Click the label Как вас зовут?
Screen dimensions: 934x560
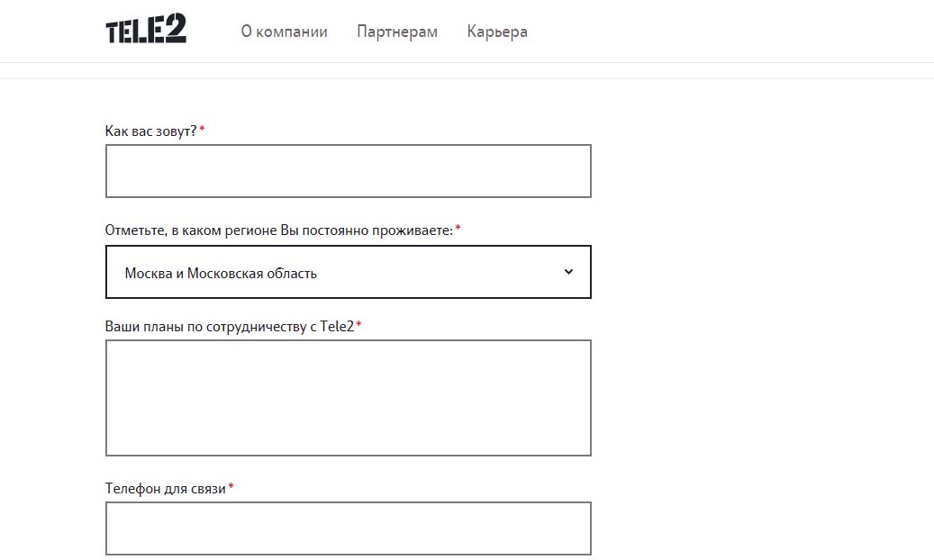150,131
